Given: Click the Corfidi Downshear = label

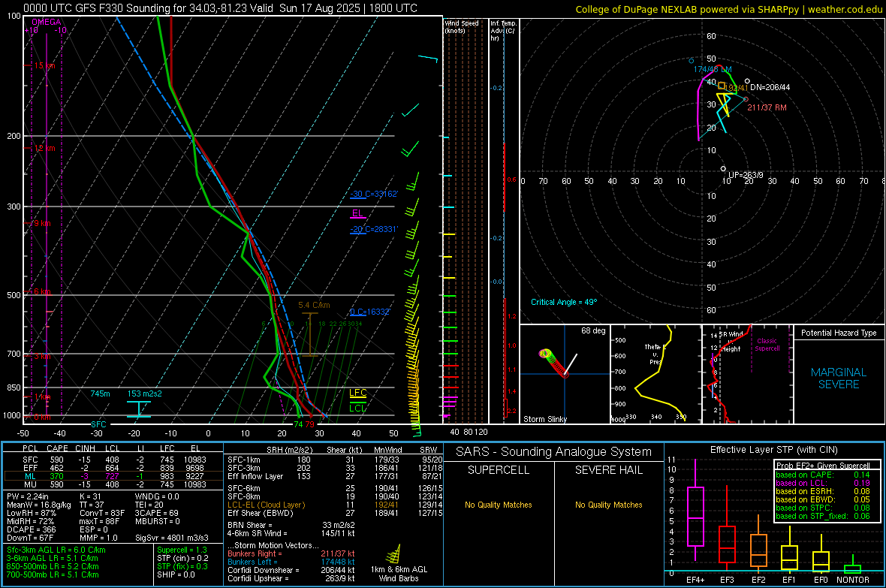Looking at the screenshot, I should pyautogui.click(x=264, y=570).
